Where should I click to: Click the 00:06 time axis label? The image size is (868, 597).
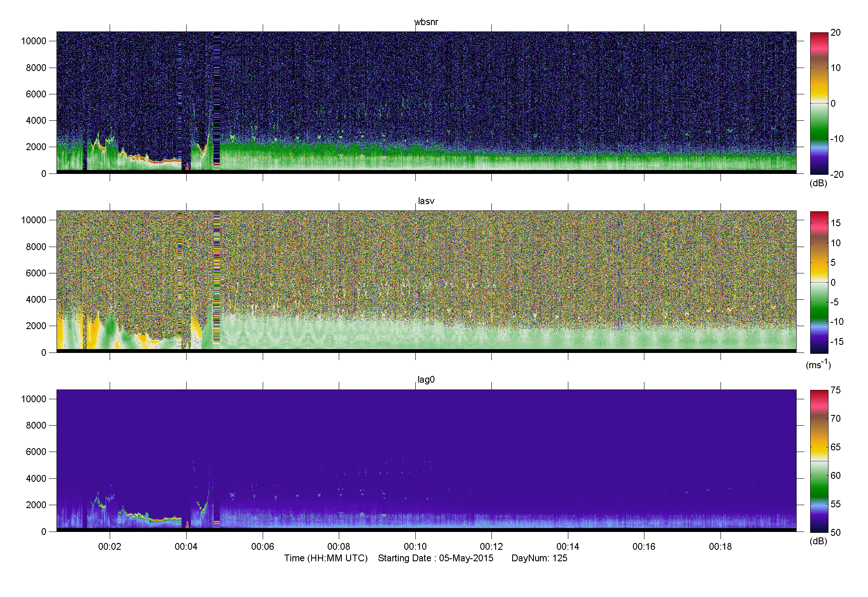point(263,546)
